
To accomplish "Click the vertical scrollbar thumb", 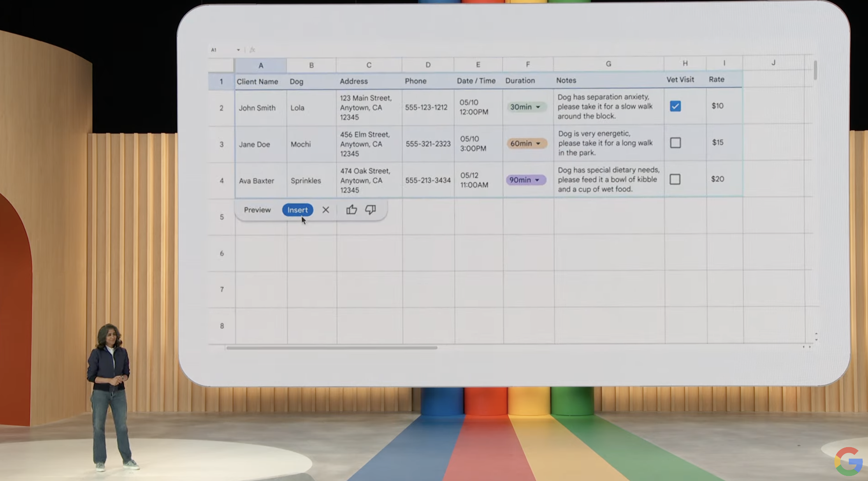I will click(815, 70).
